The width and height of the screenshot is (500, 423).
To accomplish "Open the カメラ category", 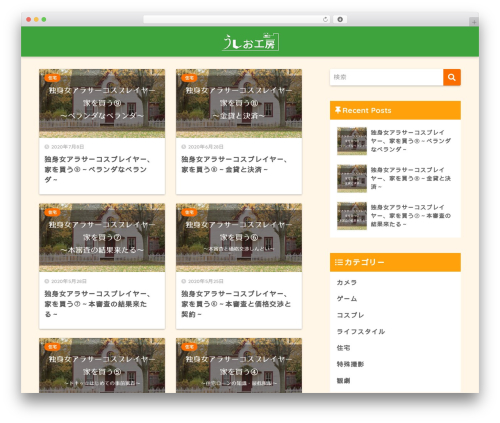I will pyautogui.click(x=347, y=282).
